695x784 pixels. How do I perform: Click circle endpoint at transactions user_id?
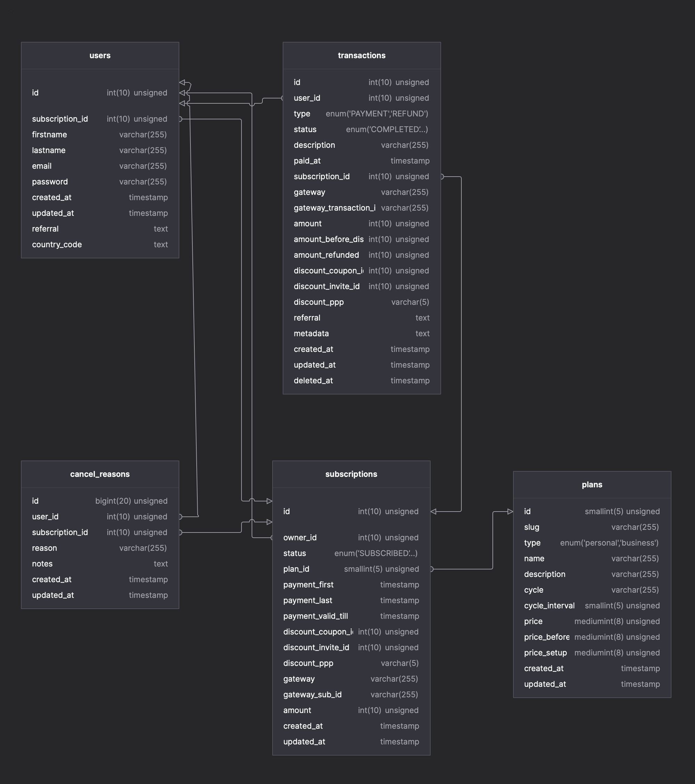click(x=283, y=98)
